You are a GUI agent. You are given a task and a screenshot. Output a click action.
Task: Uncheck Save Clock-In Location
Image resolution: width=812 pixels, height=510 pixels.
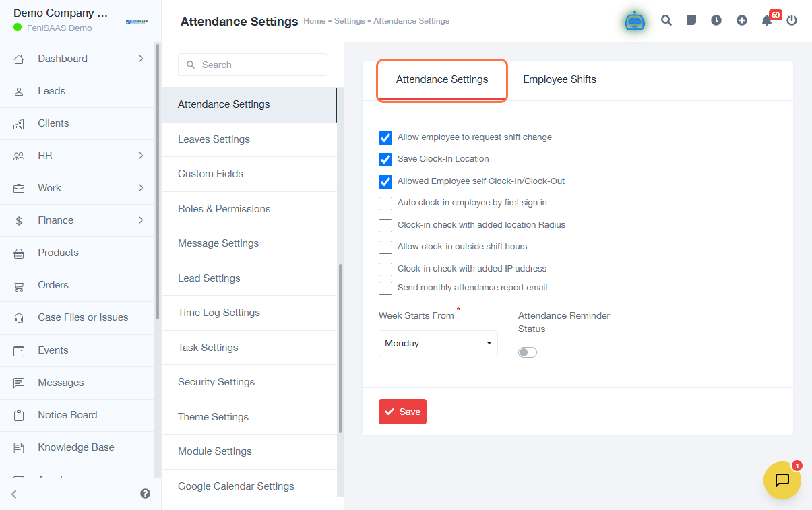coord(385,160)
